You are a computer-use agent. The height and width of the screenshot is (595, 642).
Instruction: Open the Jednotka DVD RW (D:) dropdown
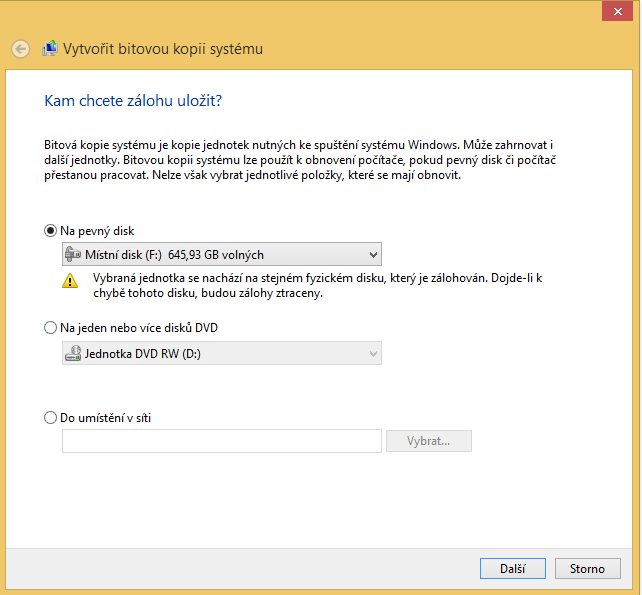(x=222, y=353)
